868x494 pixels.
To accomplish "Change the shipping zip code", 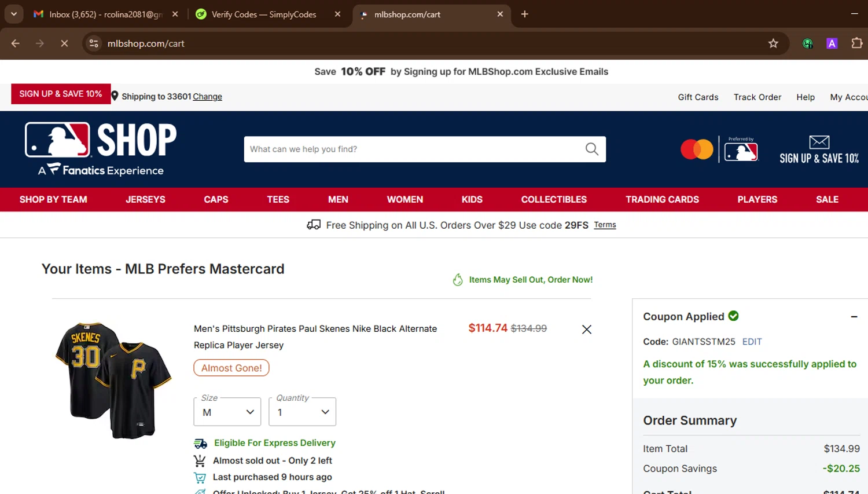I will (x=207, y=97).
